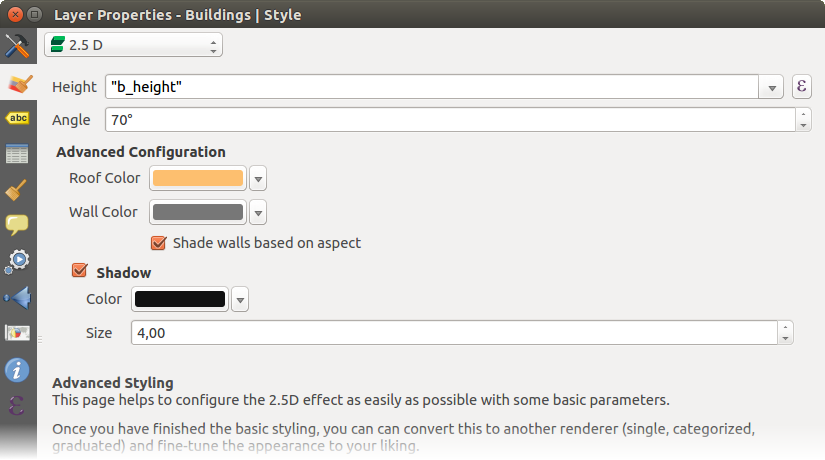The image size is (825, 460).
Task: Open the 2.5 D renderer type dropdown
Action: tap(134, 45)
